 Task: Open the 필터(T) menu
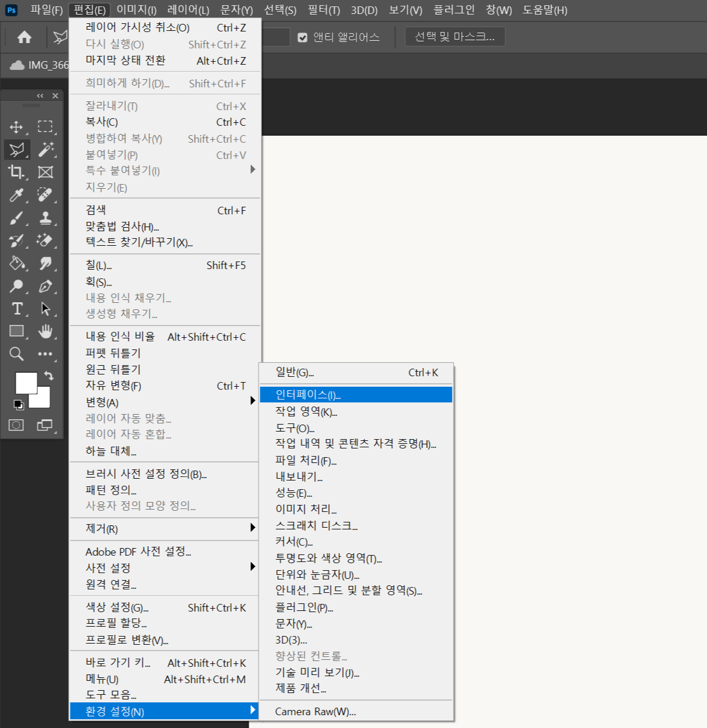[x=324, y=10]
